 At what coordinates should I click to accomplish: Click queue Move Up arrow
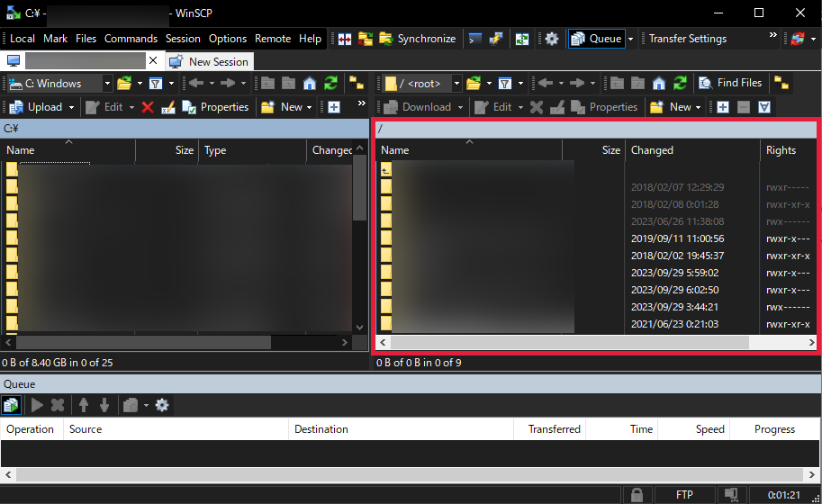pyautogui.click(x=84, y=405)
